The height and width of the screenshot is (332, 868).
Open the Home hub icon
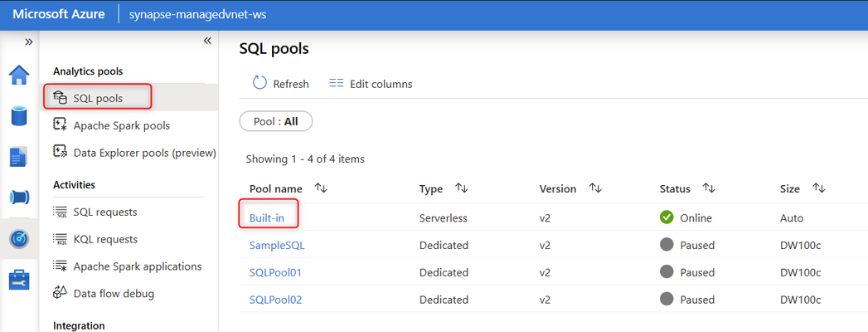19,75
